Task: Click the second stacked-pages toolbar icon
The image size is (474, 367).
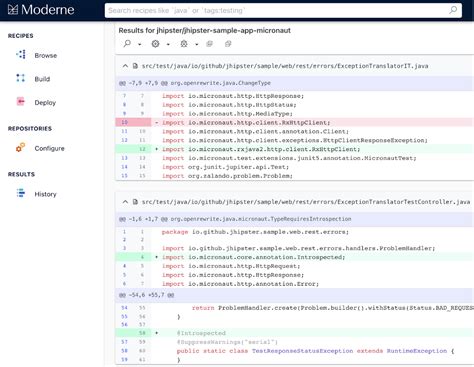Action: 228,44
